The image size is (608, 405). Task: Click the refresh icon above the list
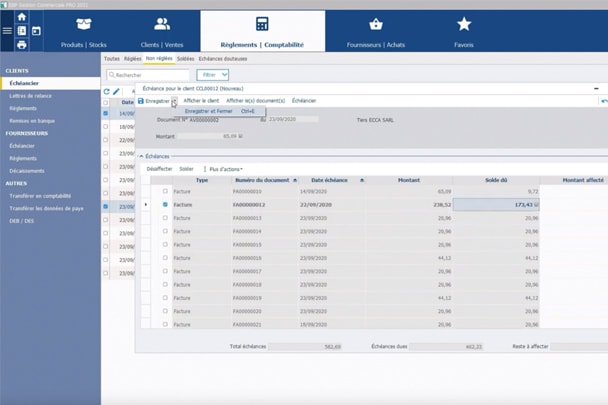pos(107,92)
